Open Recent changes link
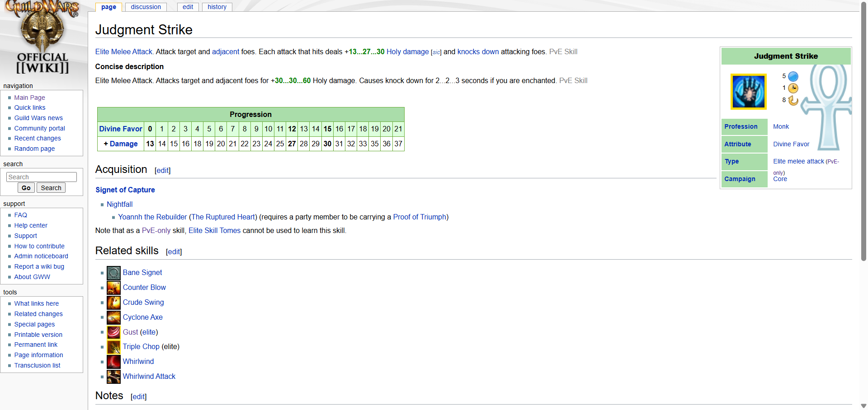Viewport: 868px width, 410px height. pos(38,138)
